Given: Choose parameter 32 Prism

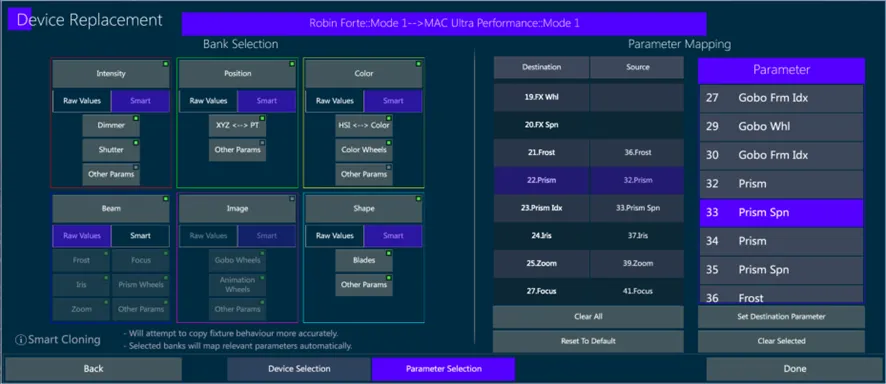Looking at the screenshot, I should tap(781, 184).
